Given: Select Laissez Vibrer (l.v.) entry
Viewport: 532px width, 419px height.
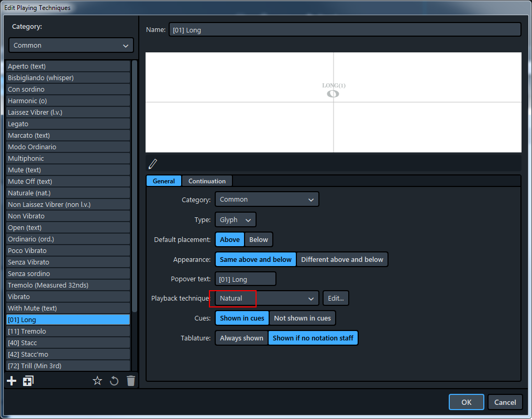Looking at the screenshot, I should tap(68, 112).
